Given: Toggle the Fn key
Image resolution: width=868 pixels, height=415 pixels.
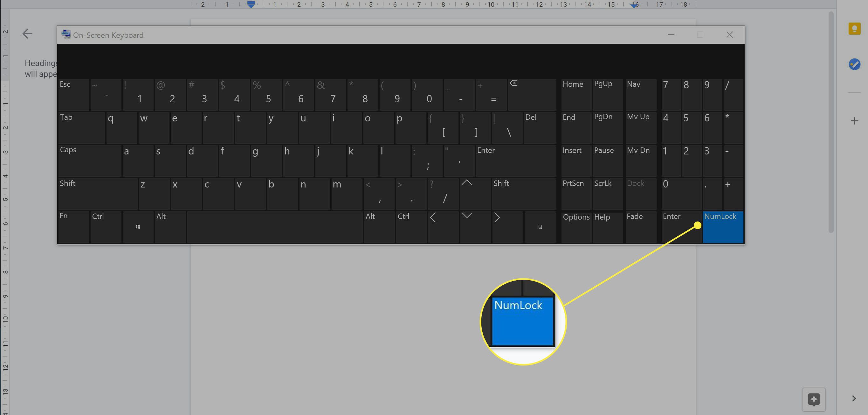Looking at the screenshot, I should pos(73,227).
